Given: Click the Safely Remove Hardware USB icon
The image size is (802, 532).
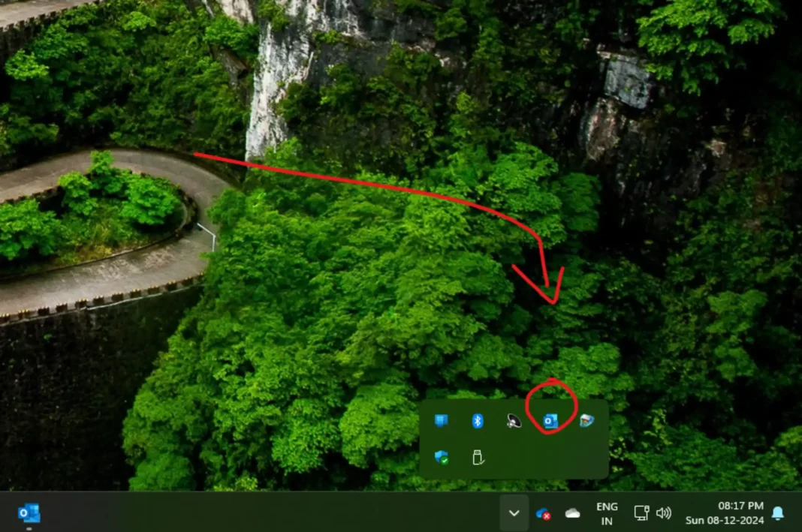Looking at the screenshot, I should [477, 457].
